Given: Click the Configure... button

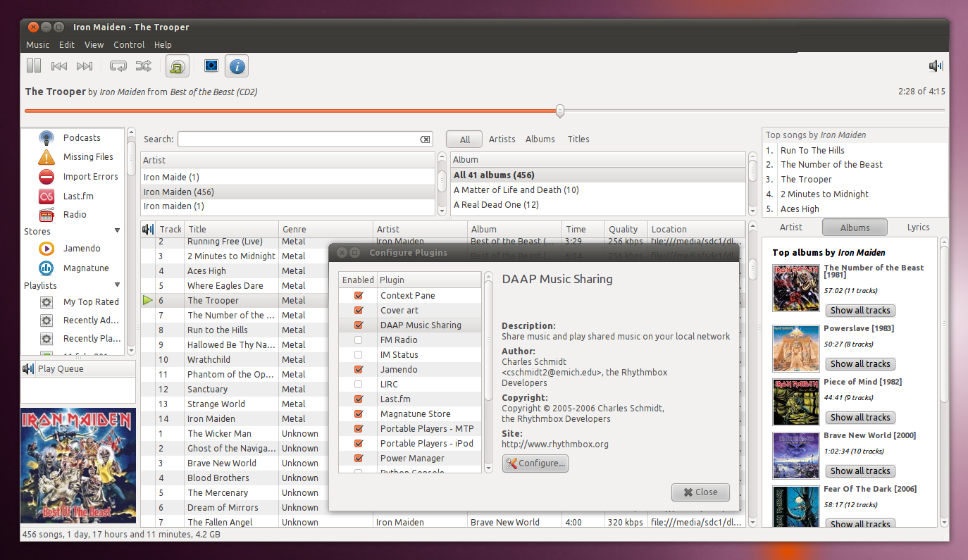Looking at the screenshot, I should (535, 463).
